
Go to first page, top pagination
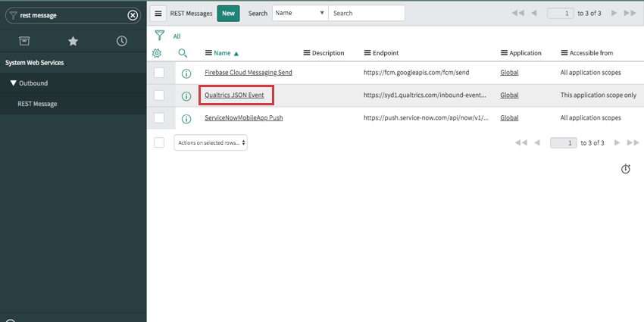(x=518, y=13)
